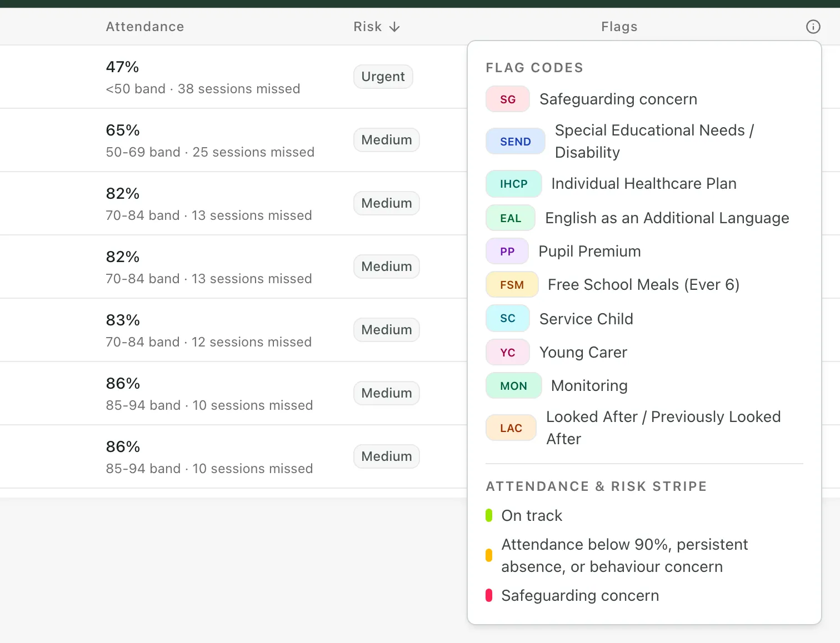The image size is (840, 643).
Task: Click the YC flag badge
Action: point(508,353)
